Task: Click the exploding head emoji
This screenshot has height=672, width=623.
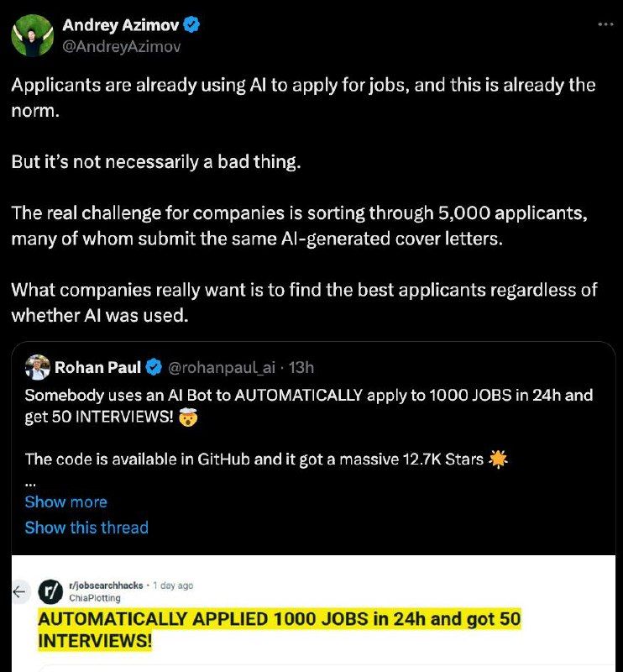Action: coord(188,417)
